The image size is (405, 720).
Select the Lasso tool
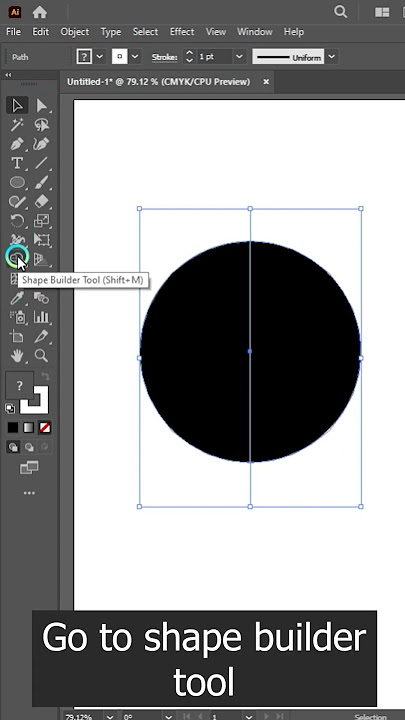(42, 125)
